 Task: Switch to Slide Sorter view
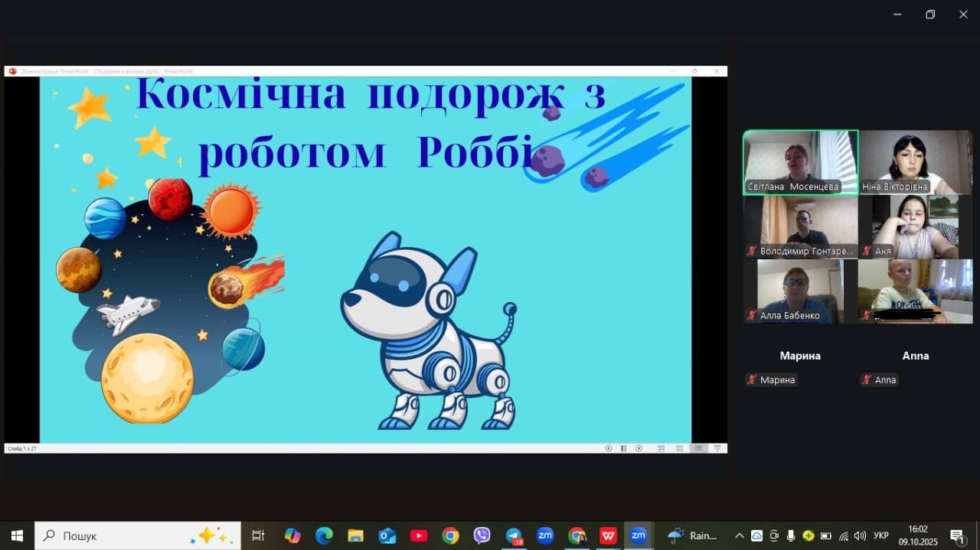(x=679, y=448)
